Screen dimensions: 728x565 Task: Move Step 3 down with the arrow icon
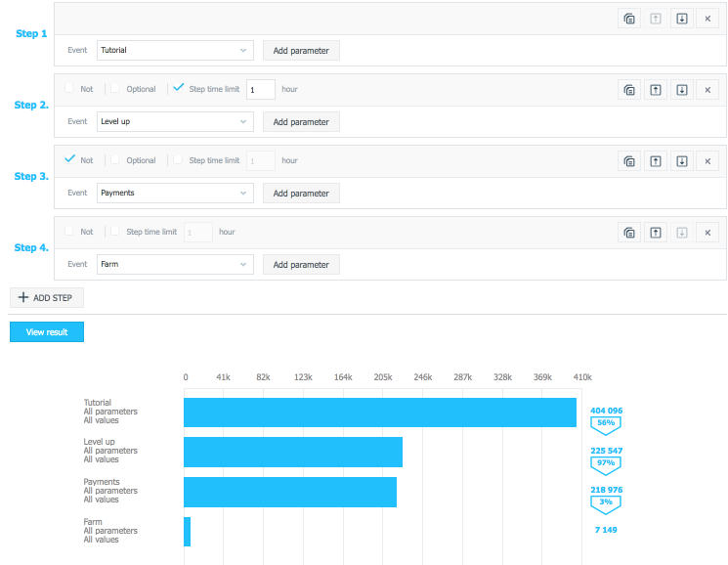point(682,161)
